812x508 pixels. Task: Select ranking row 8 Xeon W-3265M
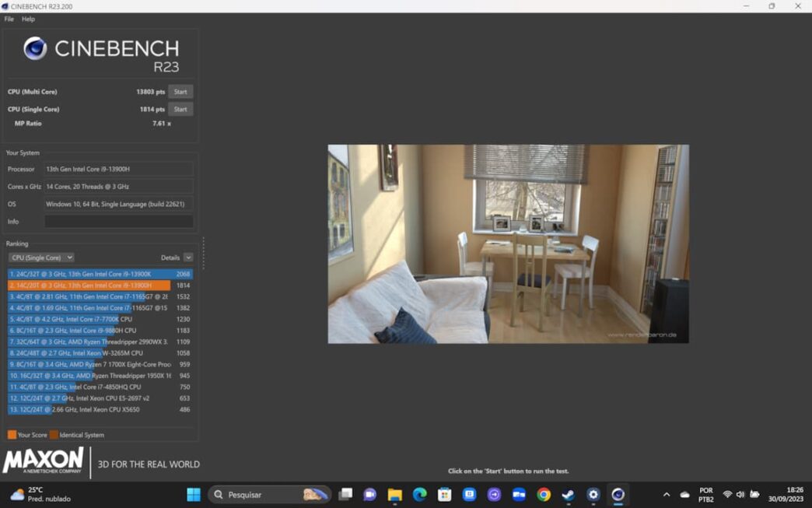pyautogui.click(x=100, y=353)
